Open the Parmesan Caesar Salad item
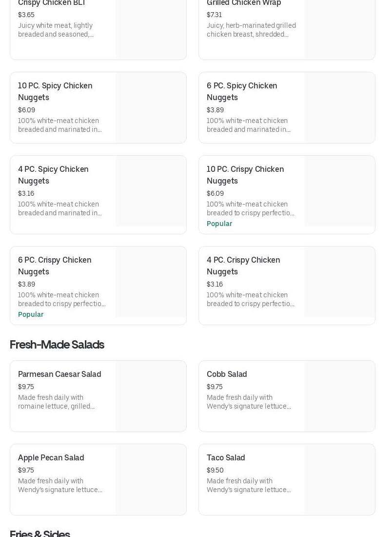This screenshot has height=537, width=392. click(x=59, y=374)
